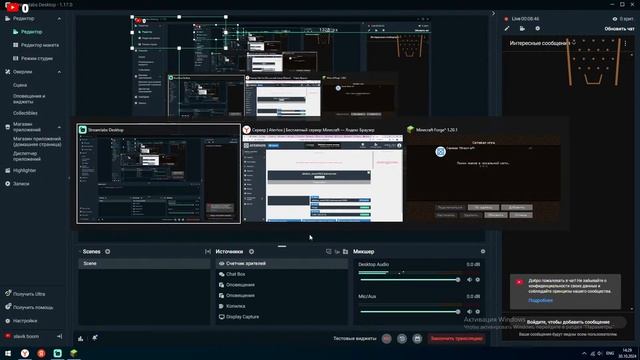Open Yandex Browser from taskbar
Viewport: 640px width, 360px height.
tap(25, 353)
